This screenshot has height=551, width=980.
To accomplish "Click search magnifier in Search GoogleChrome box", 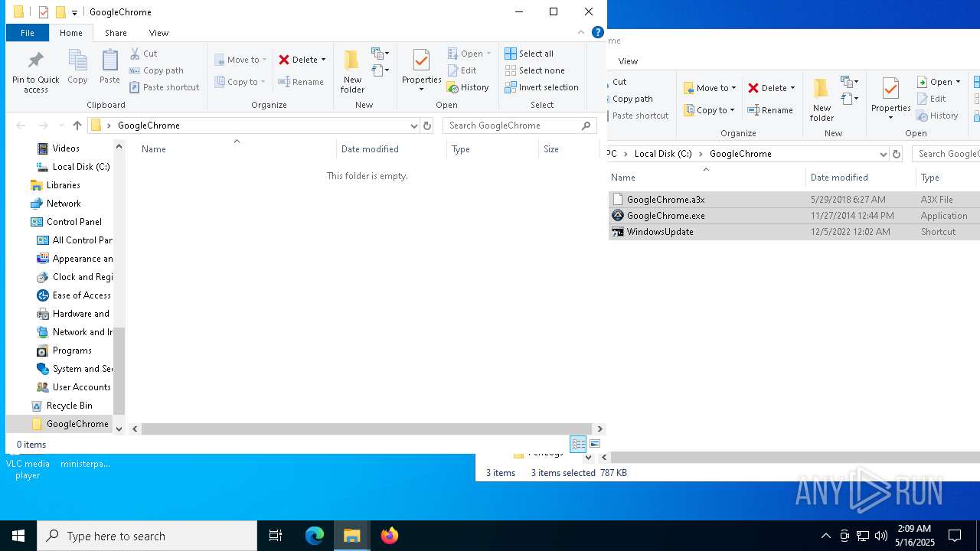I will (x=586, y=126).
